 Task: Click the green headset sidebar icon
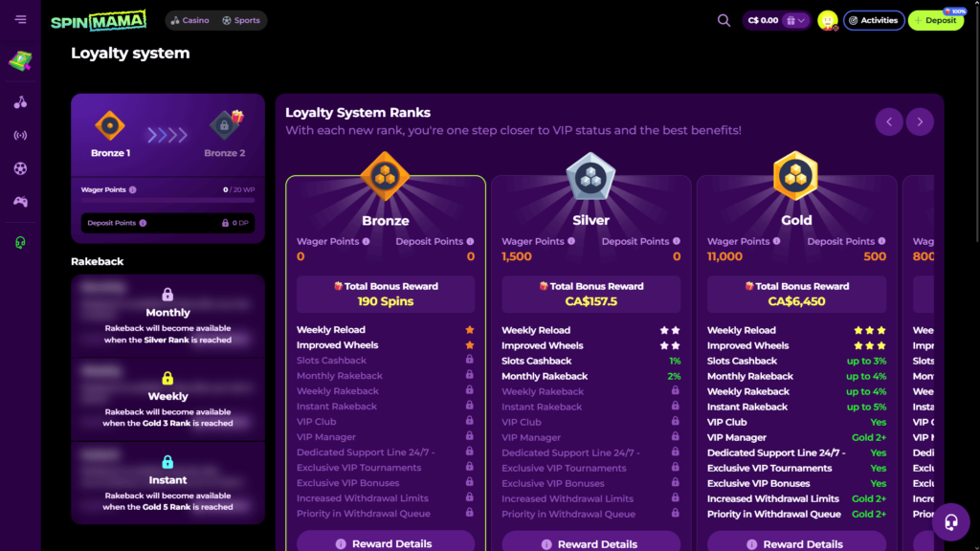pos(20,243)
